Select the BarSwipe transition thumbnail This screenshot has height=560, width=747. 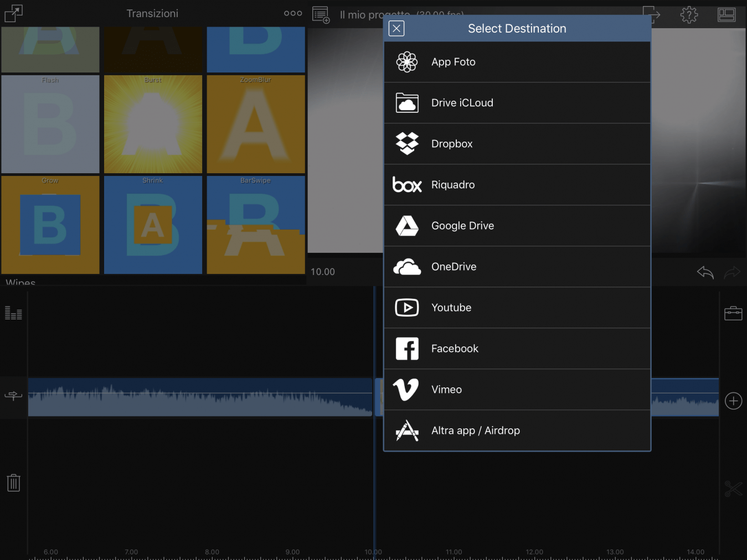[256, 225]
